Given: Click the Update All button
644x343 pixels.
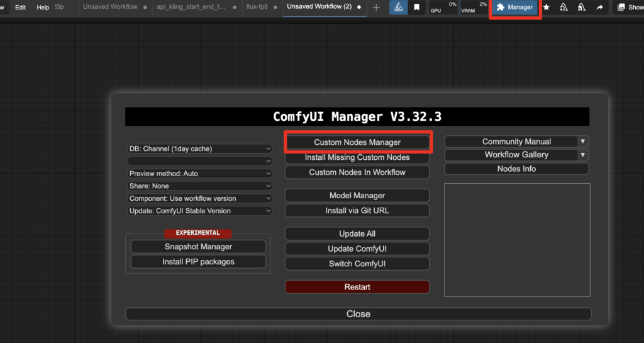Looking at the screenshot, I should (x=357, y=233).
